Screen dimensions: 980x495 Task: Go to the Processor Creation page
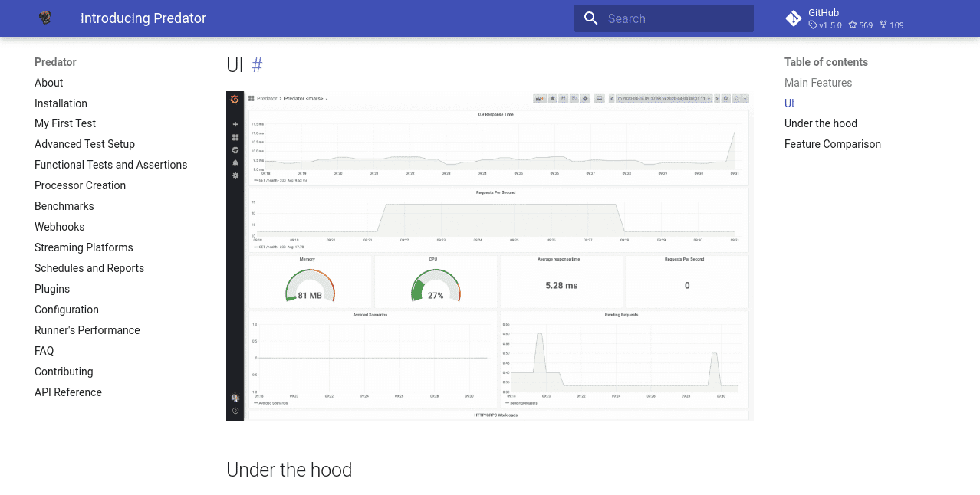point(80,185)
